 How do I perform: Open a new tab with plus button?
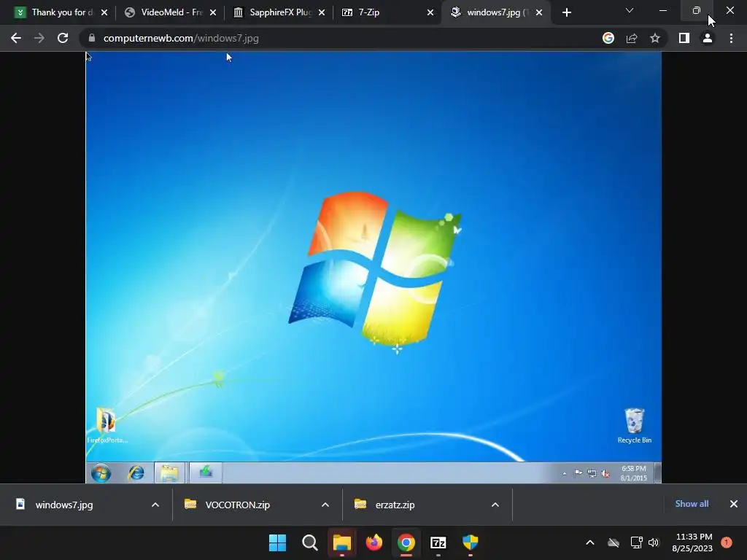click(566, 12)
